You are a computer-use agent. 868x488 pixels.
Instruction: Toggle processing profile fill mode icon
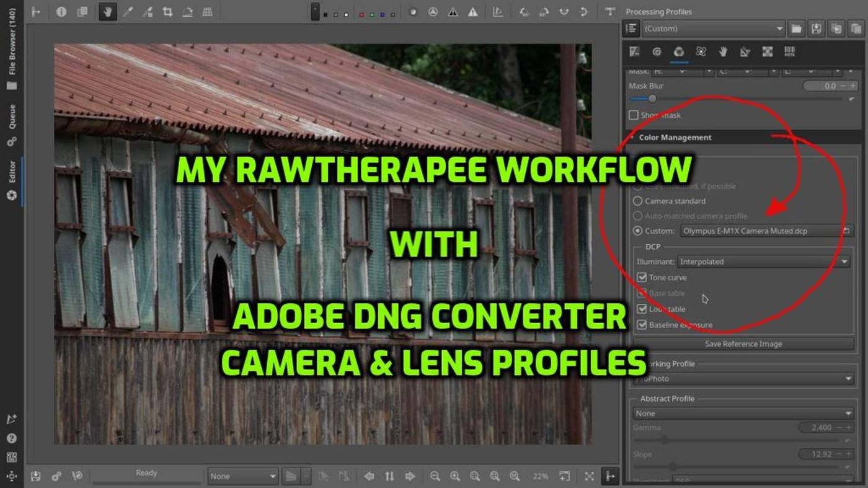(631, 29)
